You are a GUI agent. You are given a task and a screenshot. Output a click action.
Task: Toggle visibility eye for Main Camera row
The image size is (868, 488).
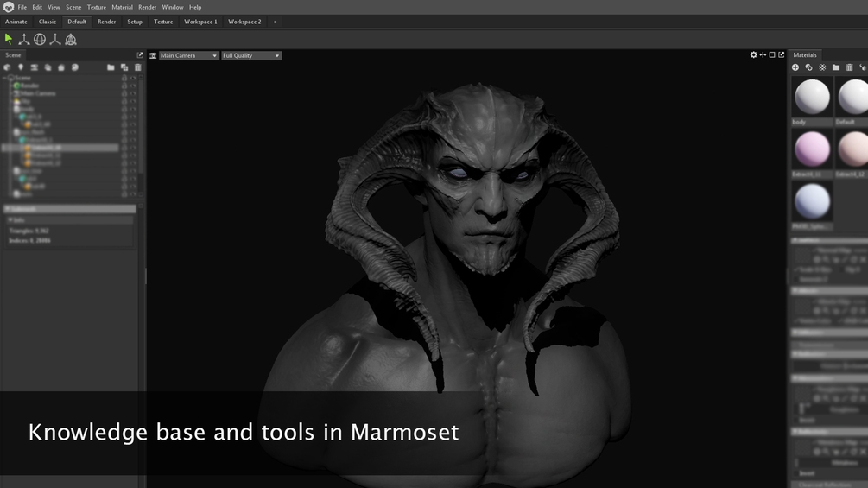[133, 93]
